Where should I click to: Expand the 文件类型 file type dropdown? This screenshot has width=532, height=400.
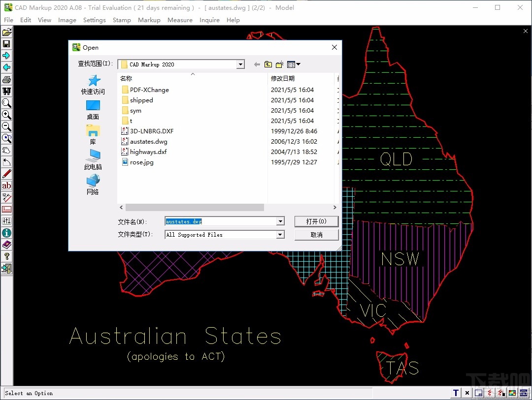280,235
